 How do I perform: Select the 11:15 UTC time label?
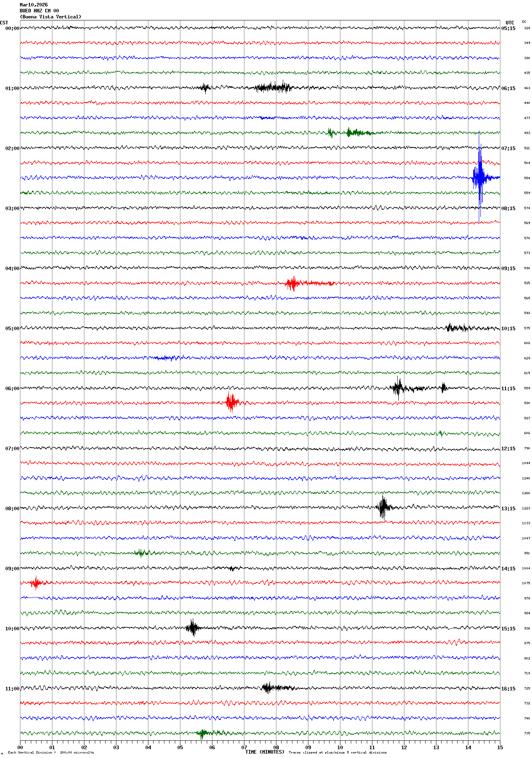[508, 389]
